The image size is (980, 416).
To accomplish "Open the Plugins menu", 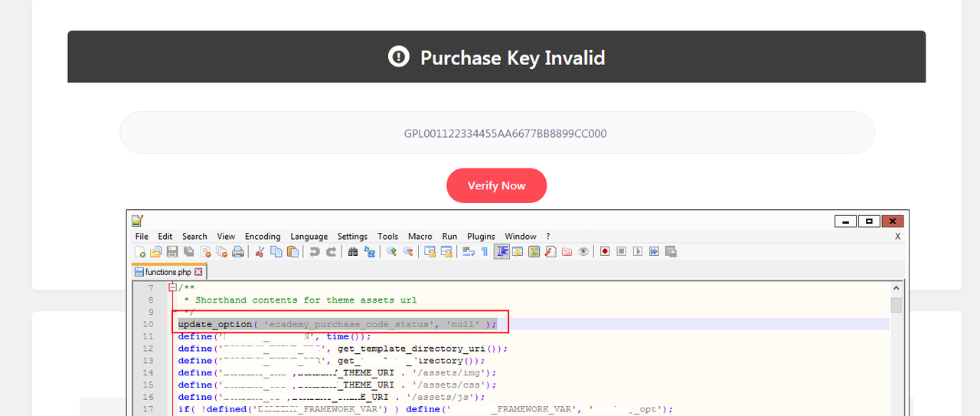I will click(481, 236).
